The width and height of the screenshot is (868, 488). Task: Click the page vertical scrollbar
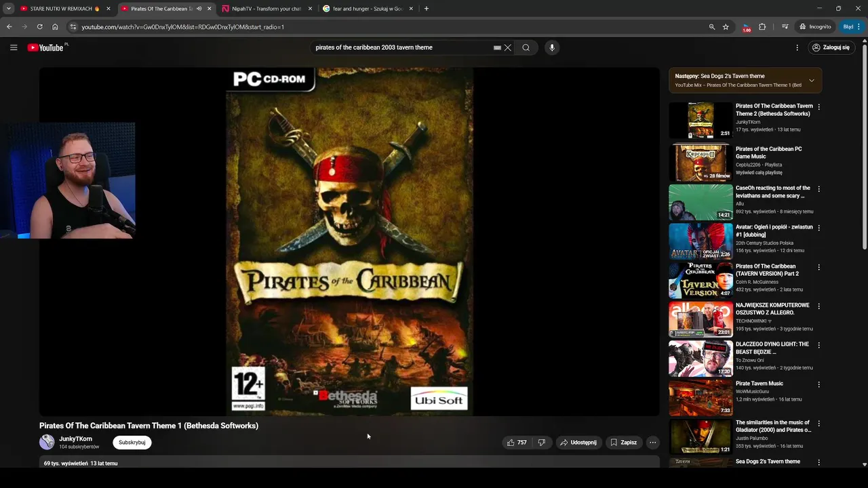click(x=864, y=146)
